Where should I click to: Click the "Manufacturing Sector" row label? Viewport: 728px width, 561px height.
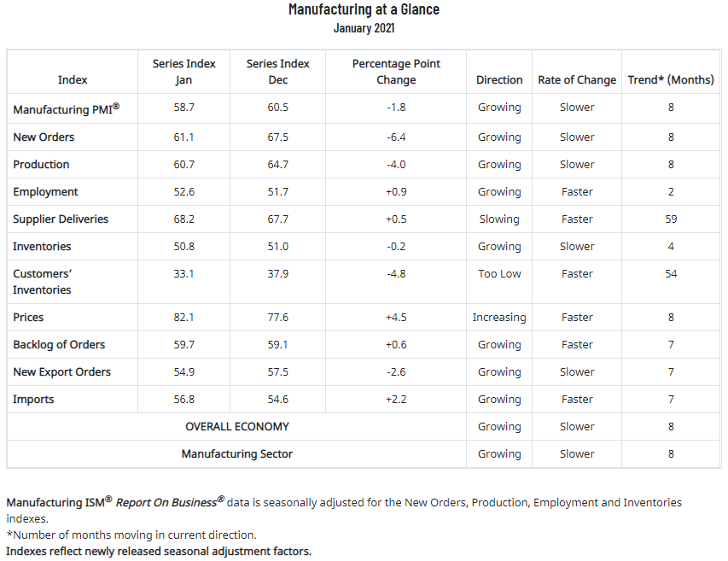click(237, 453)
